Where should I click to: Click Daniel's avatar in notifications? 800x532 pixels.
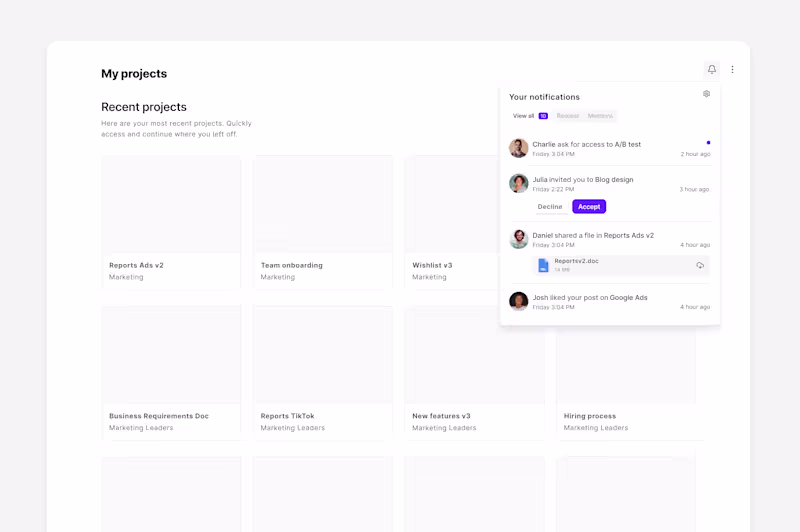tap(518, 239)
